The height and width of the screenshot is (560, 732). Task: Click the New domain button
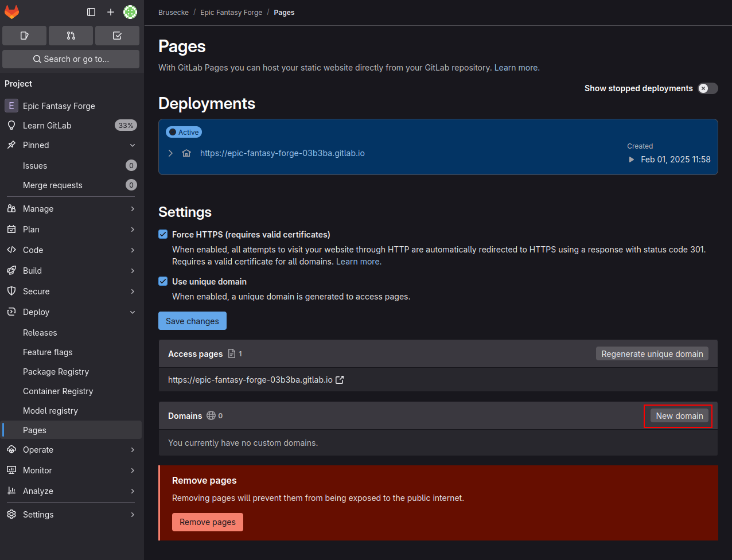click(x=679, y=416)
